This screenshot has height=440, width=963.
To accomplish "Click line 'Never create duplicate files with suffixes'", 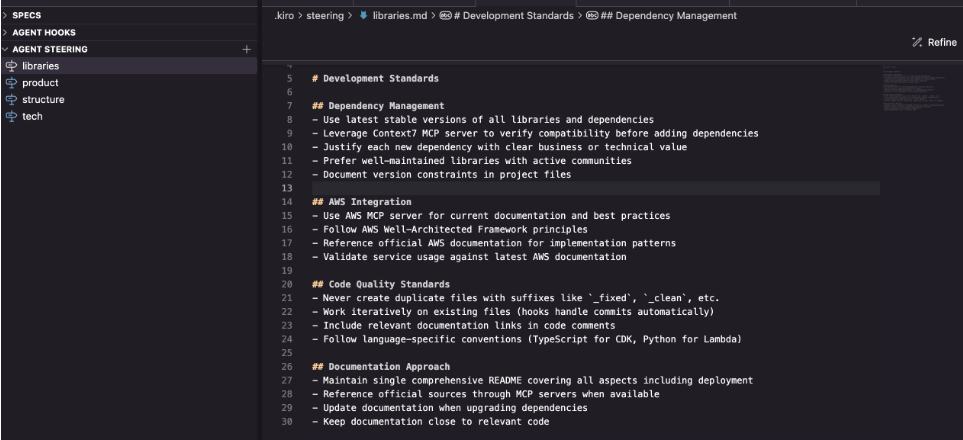I will click(516, 298).
